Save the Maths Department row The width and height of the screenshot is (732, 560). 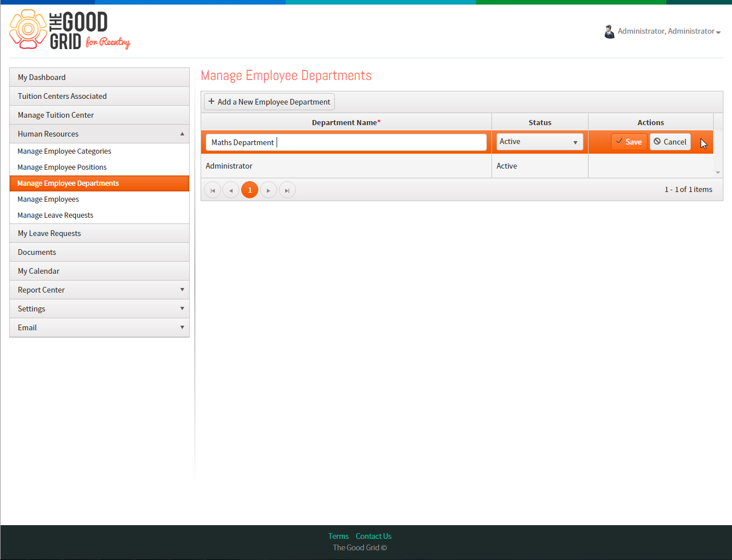629,142
